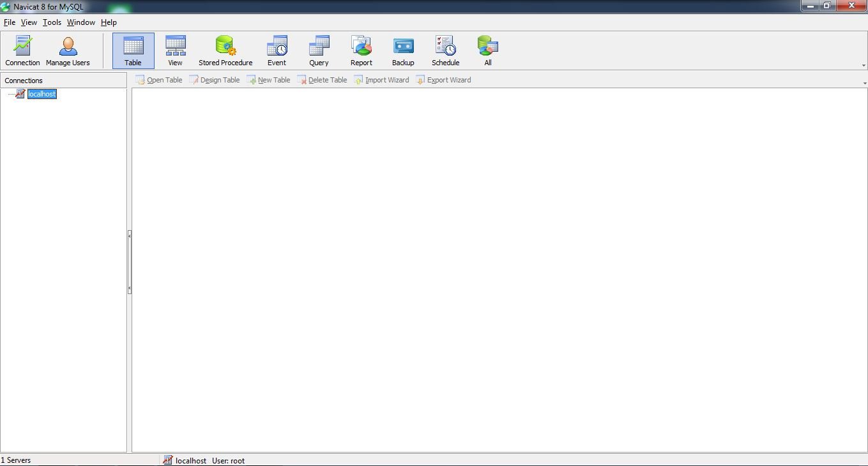This screenshot has height=466, width=868.
Task: Open the Connection tool
Action: [23, 51]
